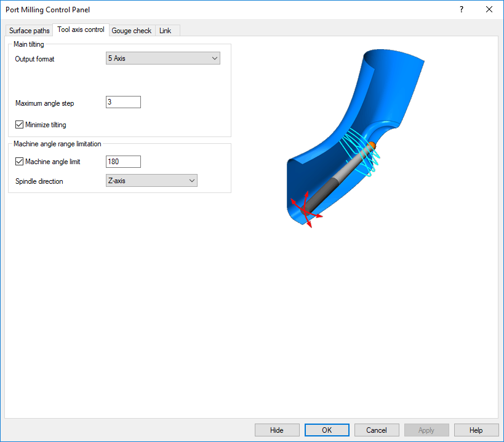Switch to the Surface paths tab
Image resolution: width=504 pixels, height=442 pixels.
(30, 31)
